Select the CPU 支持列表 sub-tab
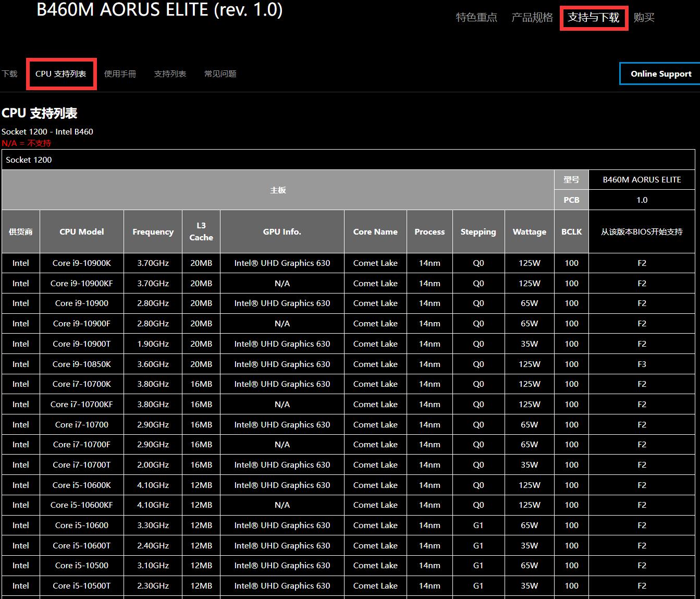 (61, 74)
